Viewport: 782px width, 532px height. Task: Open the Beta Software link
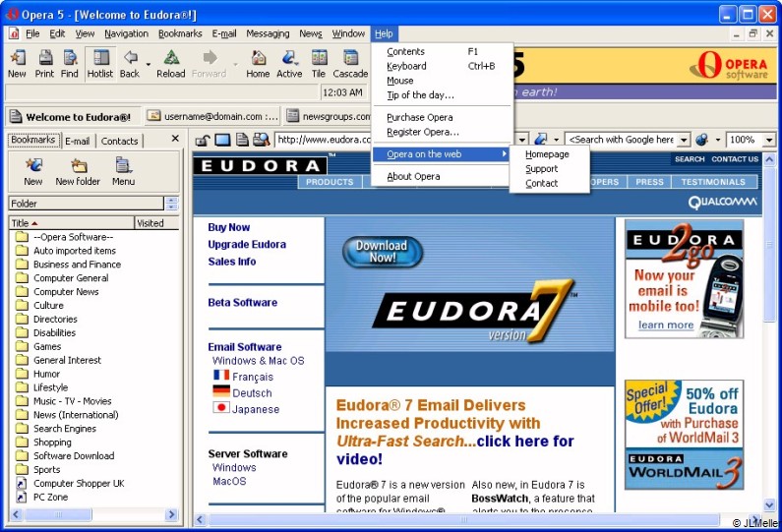click(x=242, y=302)
